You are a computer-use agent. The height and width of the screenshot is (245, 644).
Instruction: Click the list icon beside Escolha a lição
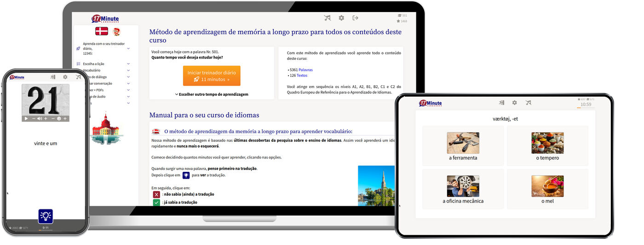(x=79, y=64)
